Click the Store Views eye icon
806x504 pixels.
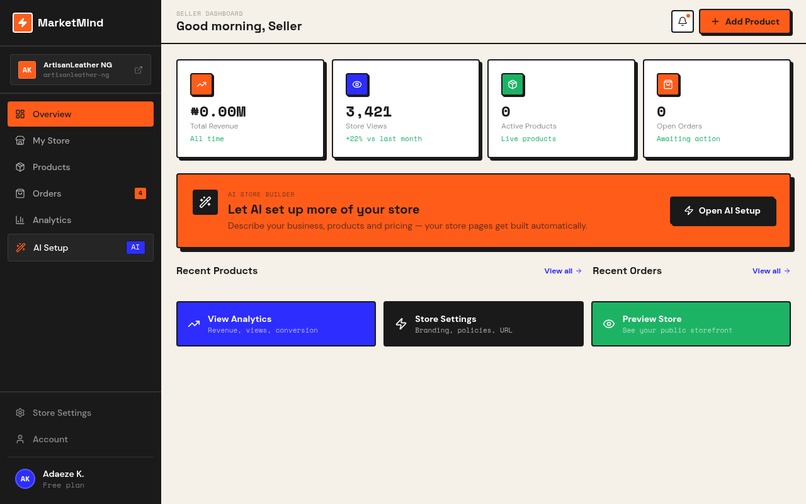[357, 85]
